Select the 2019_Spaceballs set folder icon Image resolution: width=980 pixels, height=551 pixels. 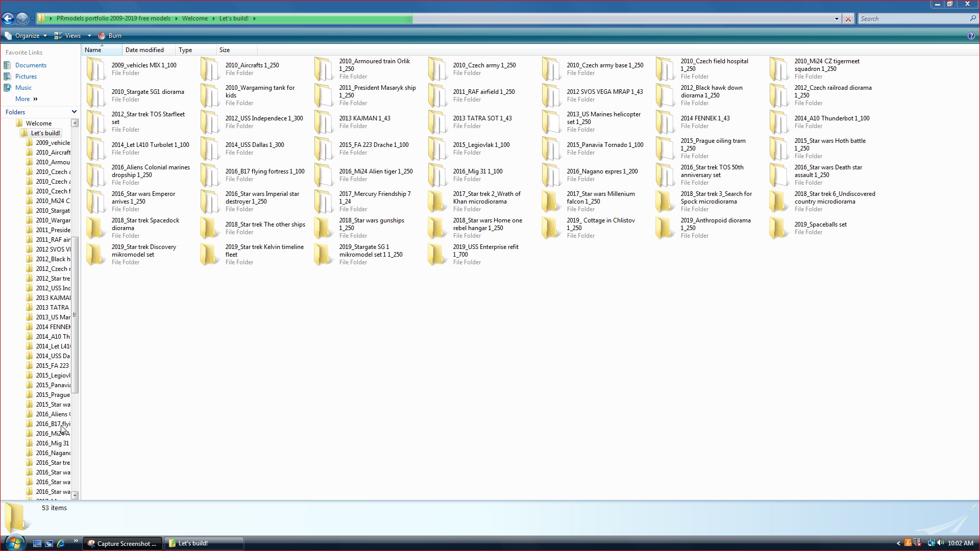click(x=779, y=228)
